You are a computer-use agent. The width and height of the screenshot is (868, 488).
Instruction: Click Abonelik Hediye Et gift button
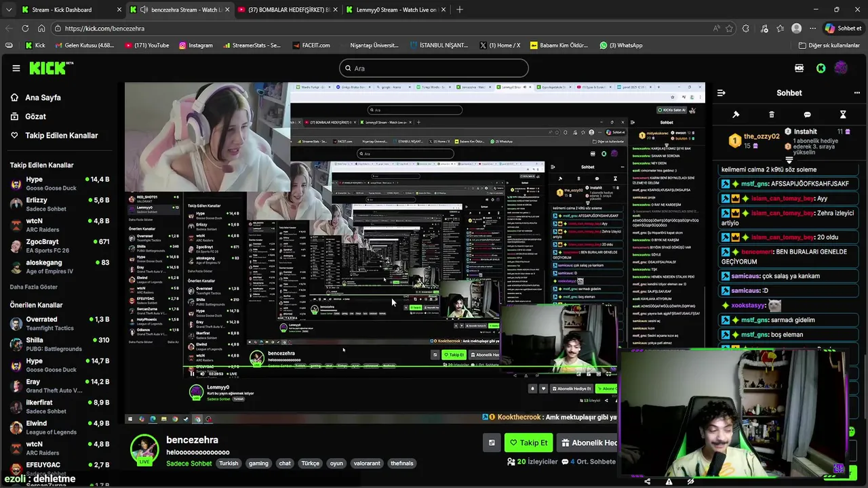587,443
